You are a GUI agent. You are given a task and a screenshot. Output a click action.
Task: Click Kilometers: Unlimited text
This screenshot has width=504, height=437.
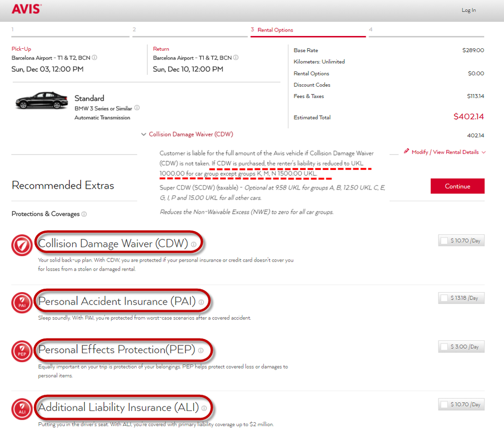(x=319, y=62)
